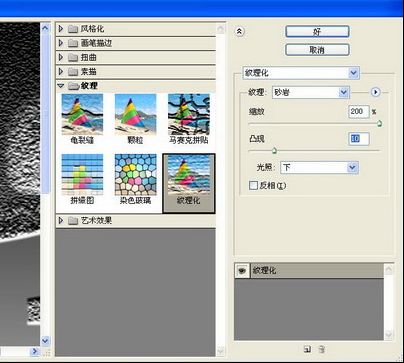Click the 缩放 percentage input field
404x363 pixels.
[x=359, y=111]
